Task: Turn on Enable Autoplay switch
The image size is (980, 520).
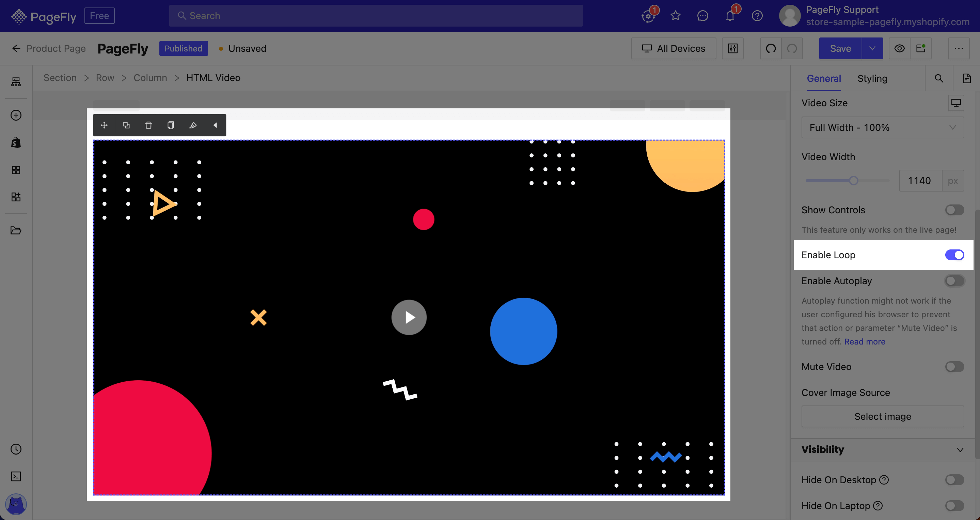Action: pos(954,281)
